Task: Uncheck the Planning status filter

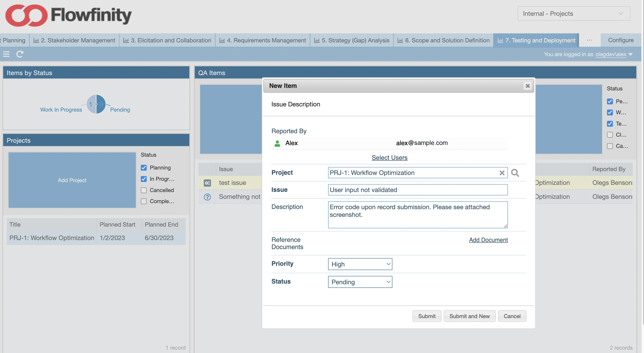Action: click(144, 168)
